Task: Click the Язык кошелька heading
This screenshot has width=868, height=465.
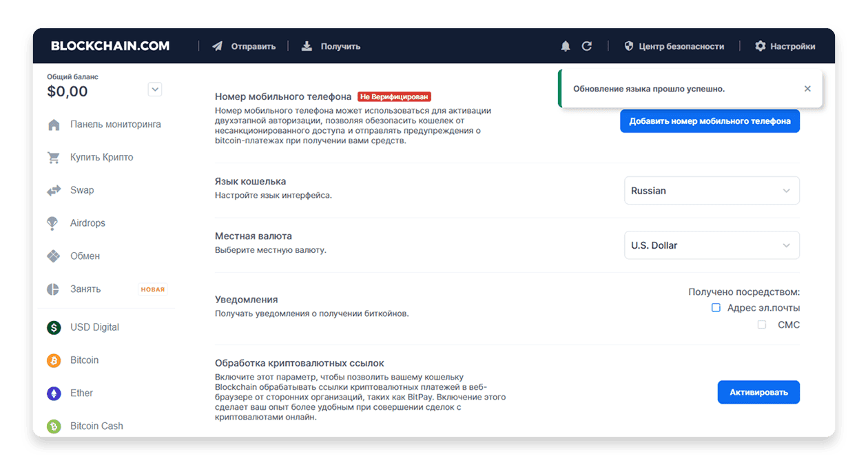Action: point(251,181)
